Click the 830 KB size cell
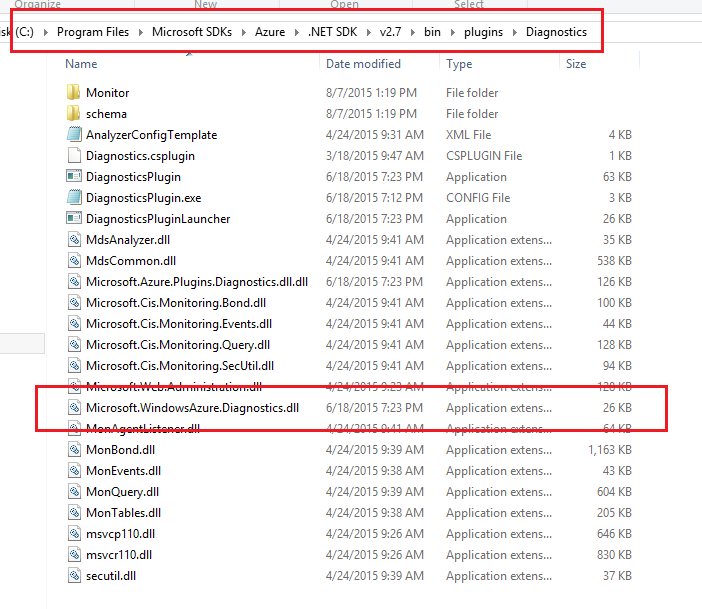The width and height of the screenshot is (702, 609). 614,555
